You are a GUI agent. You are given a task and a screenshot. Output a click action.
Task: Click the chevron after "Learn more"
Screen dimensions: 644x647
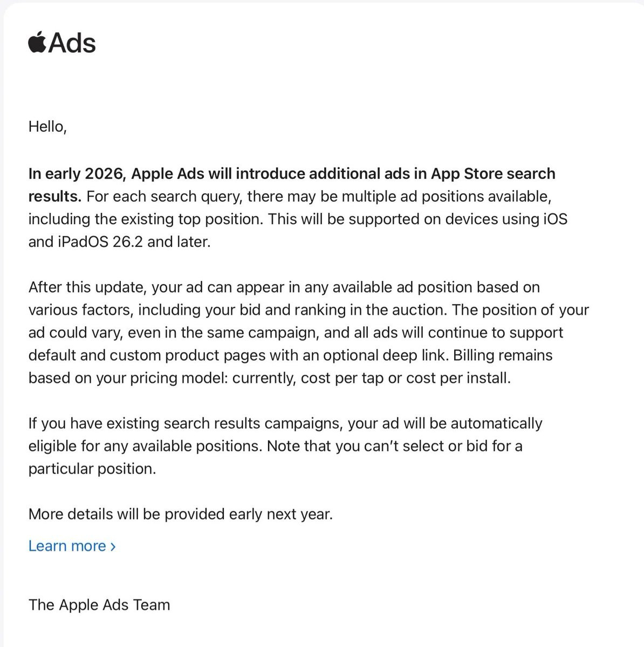[112, 546]
